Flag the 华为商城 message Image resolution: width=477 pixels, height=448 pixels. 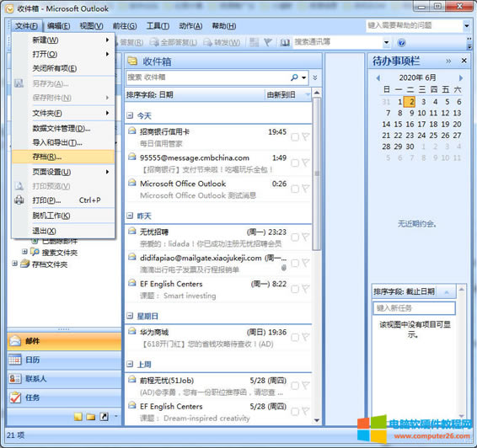tap(305, 337)
